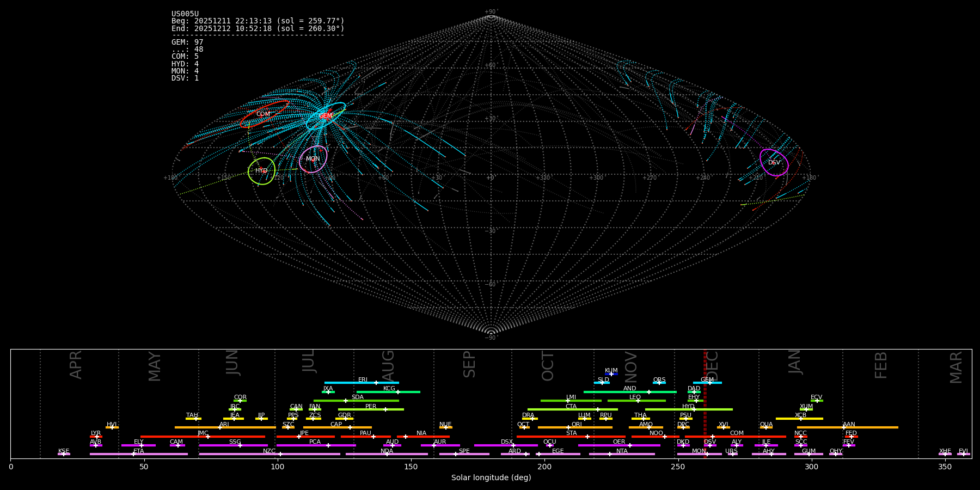Select the purple OER shower bar

click(619, 445)
